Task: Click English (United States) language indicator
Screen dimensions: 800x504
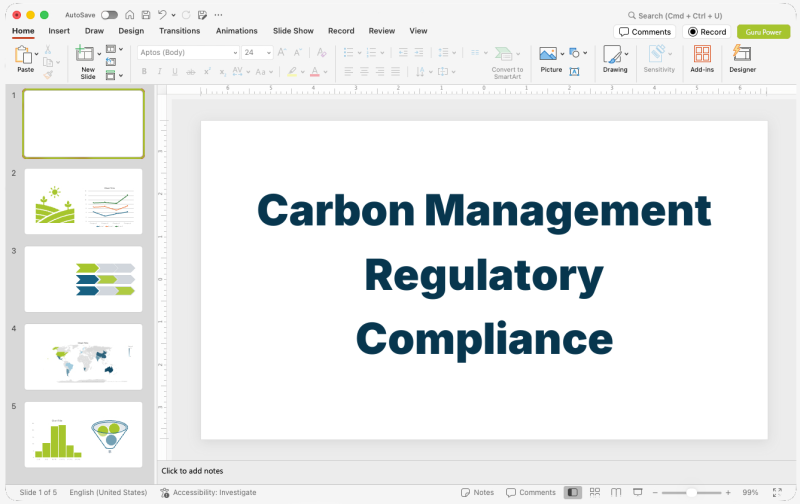Action: 108,492
